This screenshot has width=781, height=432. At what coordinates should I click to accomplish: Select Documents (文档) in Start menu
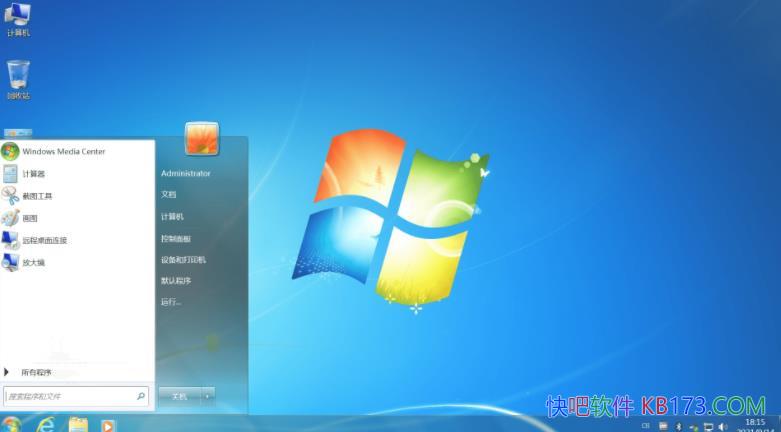(x=168, y=194)
